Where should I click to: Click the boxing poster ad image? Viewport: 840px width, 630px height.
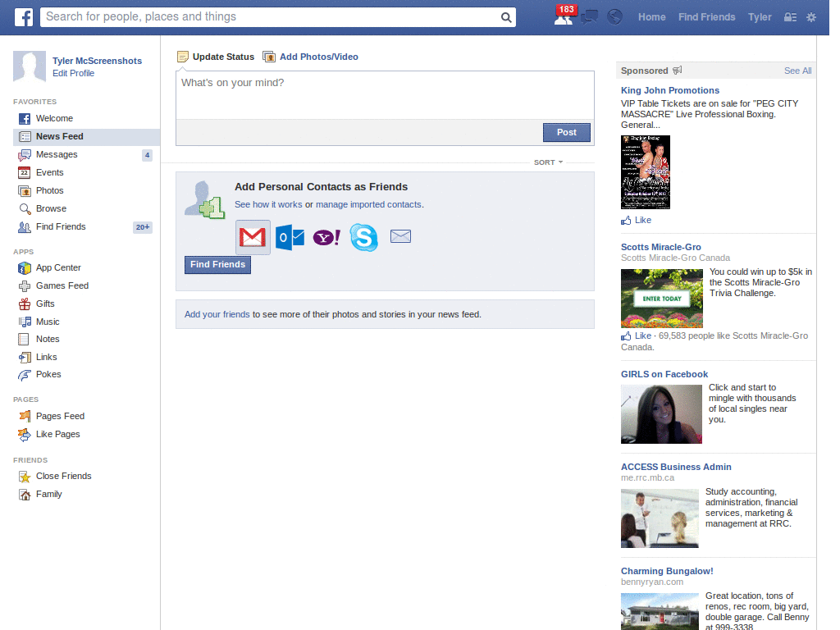coord(645,172)
